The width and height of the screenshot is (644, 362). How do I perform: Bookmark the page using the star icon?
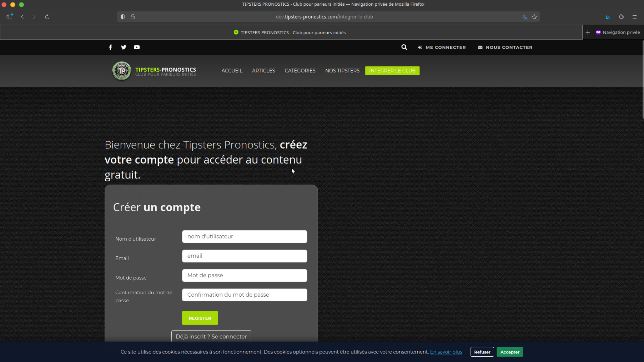pyautogui.click(x=534, y=17)
